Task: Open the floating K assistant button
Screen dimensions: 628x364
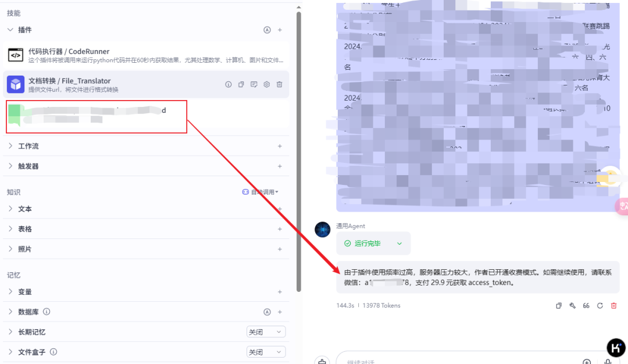Action: pos(616,348)
